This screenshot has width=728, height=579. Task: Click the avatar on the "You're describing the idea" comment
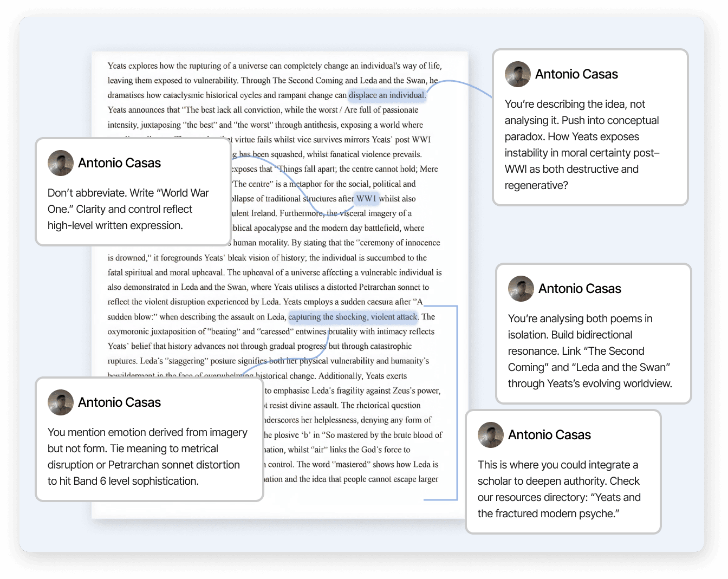click(x=518, y=74)
